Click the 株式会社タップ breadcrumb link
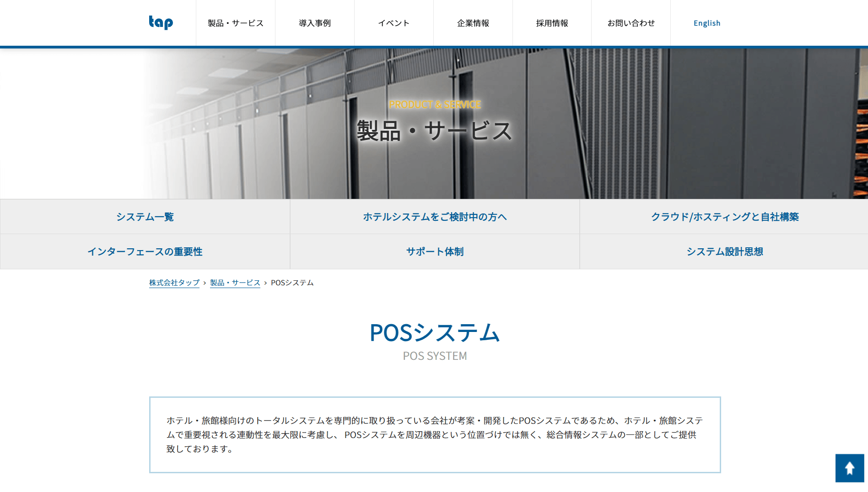 pos(174,283)
